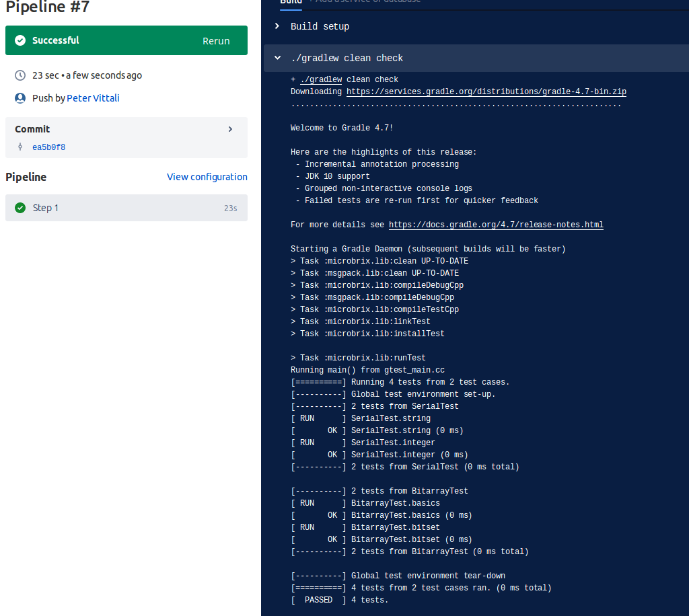The image size is (689, 616).
Task: Click the user avatar icon beside Push by
Action: coord(20,98)
